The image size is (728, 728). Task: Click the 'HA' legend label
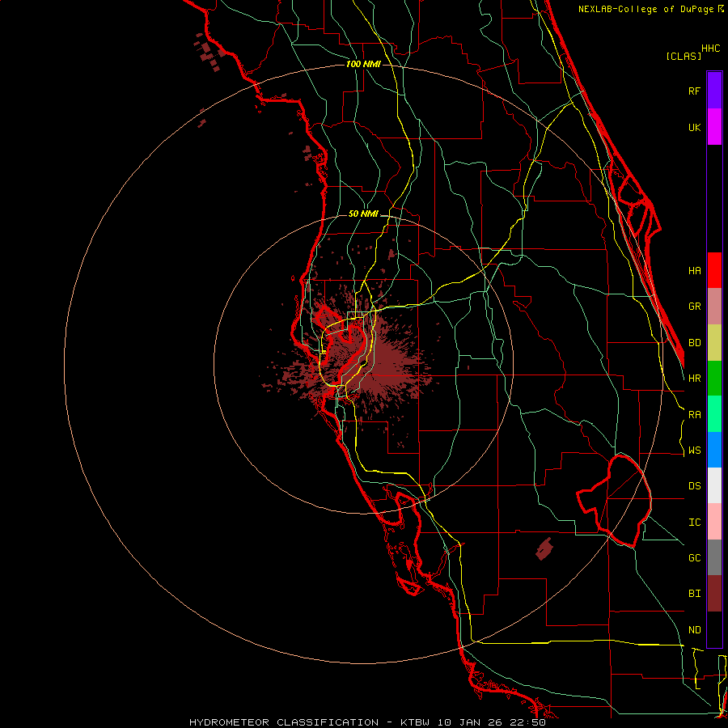695,271
